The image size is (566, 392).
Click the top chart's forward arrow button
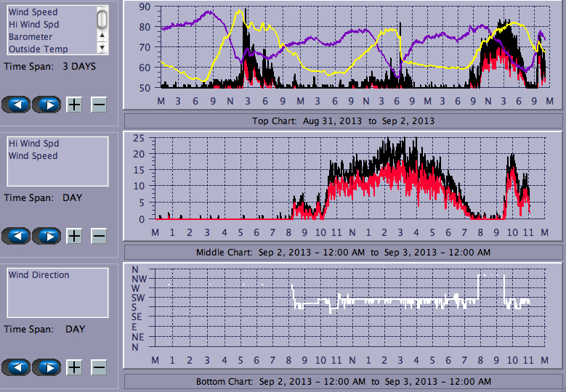coord(47,105)
